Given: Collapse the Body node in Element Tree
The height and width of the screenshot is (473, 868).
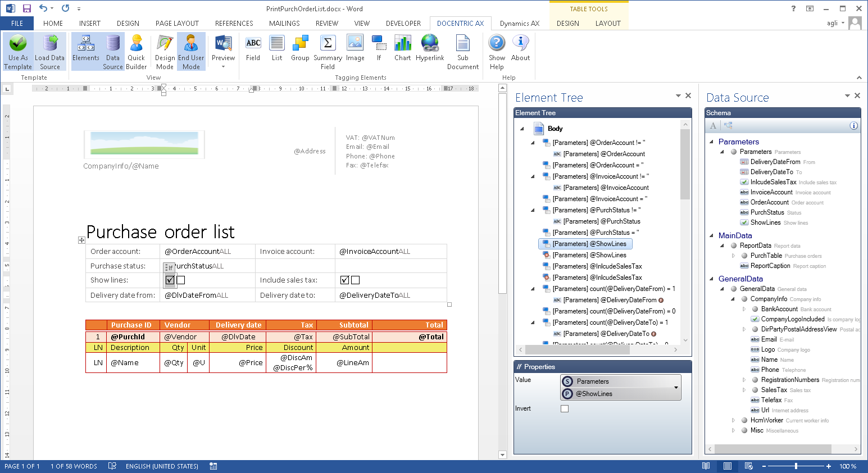Looking at the screenshot, I should pyautogui.click(x=522, y=129).
